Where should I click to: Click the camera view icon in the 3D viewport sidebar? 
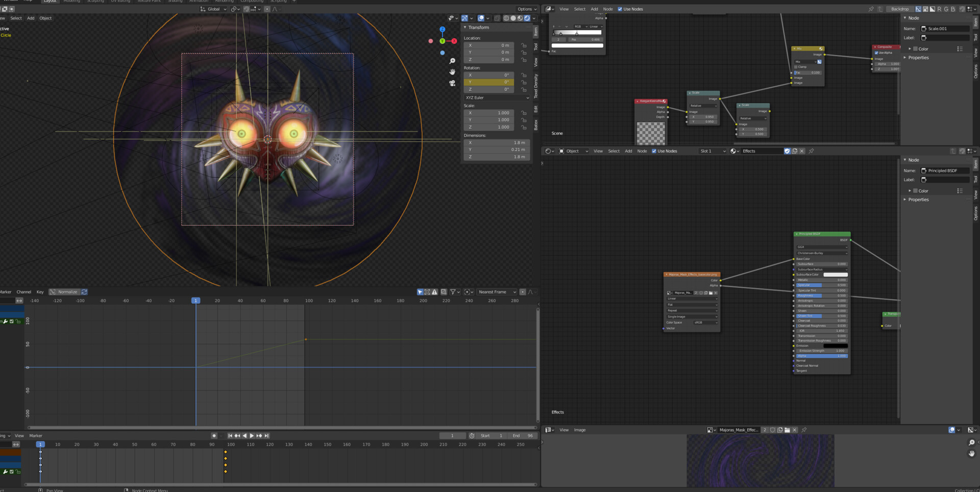[x=452, y=83]
